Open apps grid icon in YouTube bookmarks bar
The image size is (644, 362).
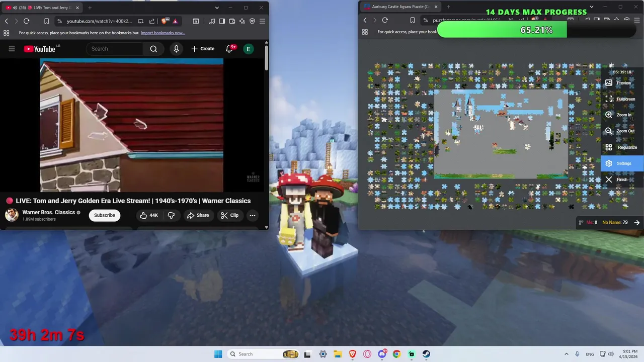pos(6,33)
